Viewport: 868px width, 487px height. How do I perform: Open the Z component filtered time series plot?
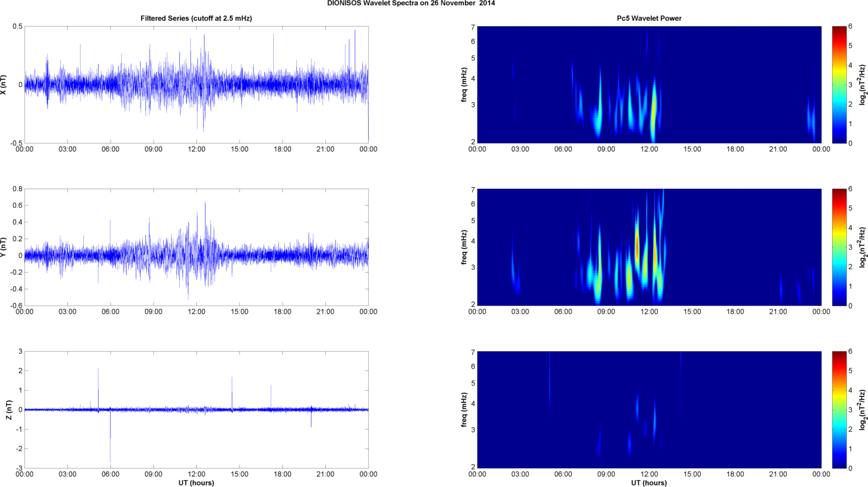196,410
